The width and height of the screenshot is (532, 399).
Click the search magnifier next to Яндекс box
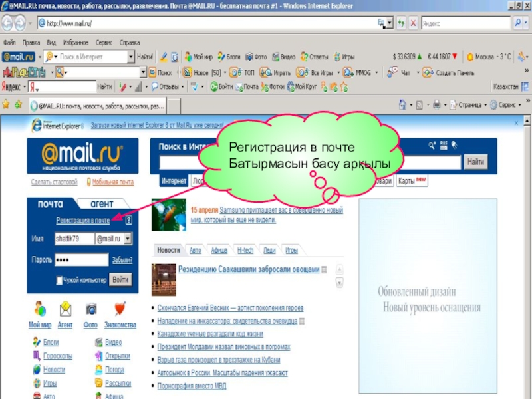coord(518,23)
